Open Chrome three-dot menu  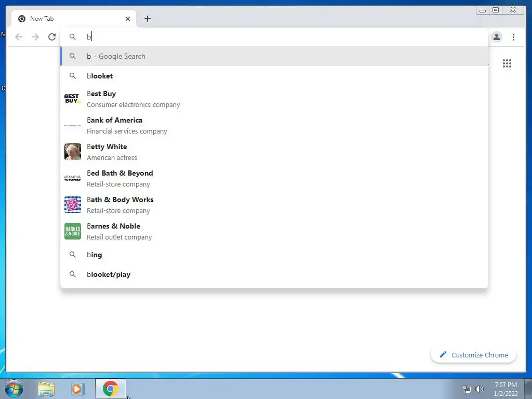(513, 37)
